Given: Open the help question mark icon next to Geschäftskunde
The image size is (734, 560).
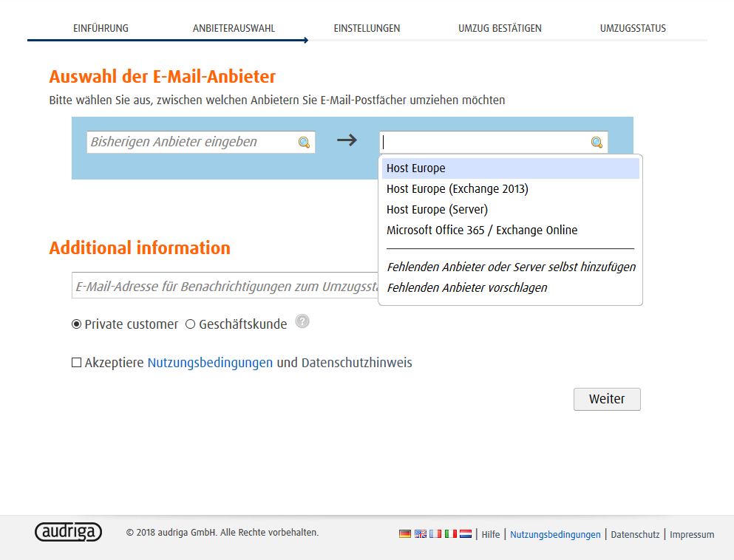Looking at the screenshot, I should [x=302, y=321].
